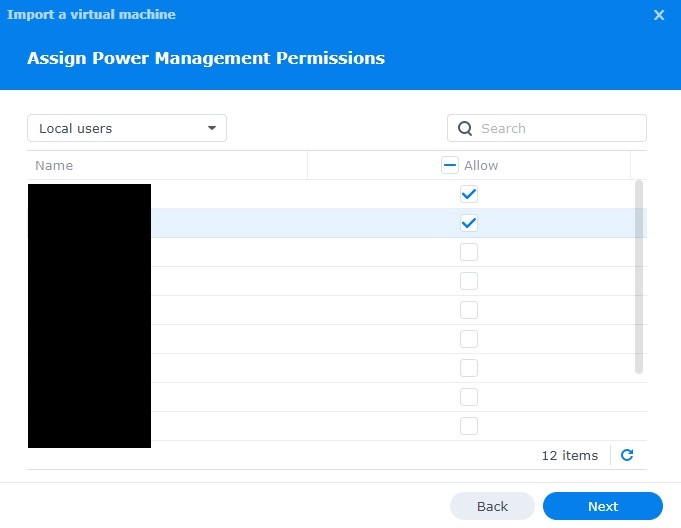Uncheck the highlighted second row's Allow checkbox
Screen dimensions: 681x528
pos(469,223)
